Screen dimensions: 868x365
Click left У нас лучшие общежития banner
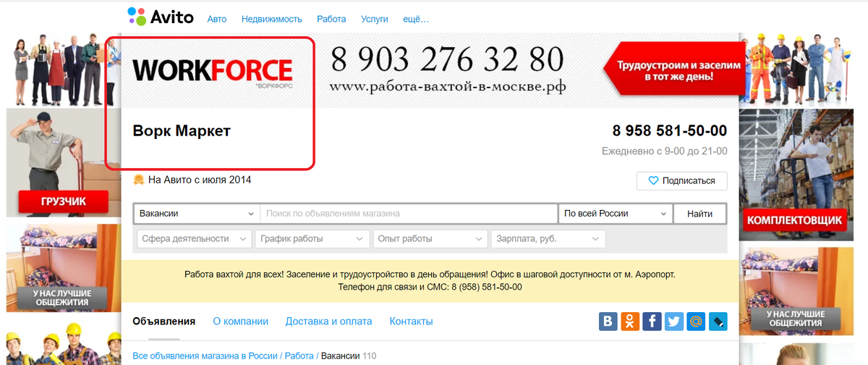(x=64, y=267)
